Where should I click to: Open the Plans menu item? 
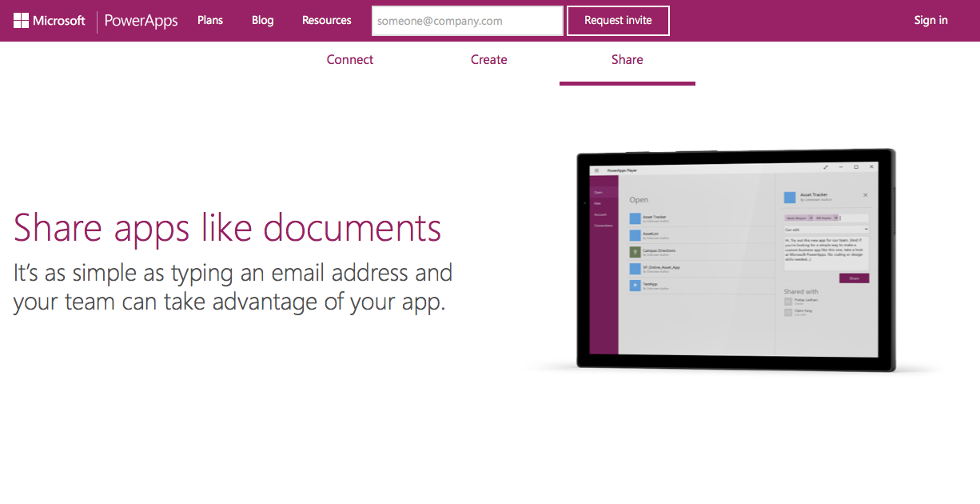tap(210, 21)
